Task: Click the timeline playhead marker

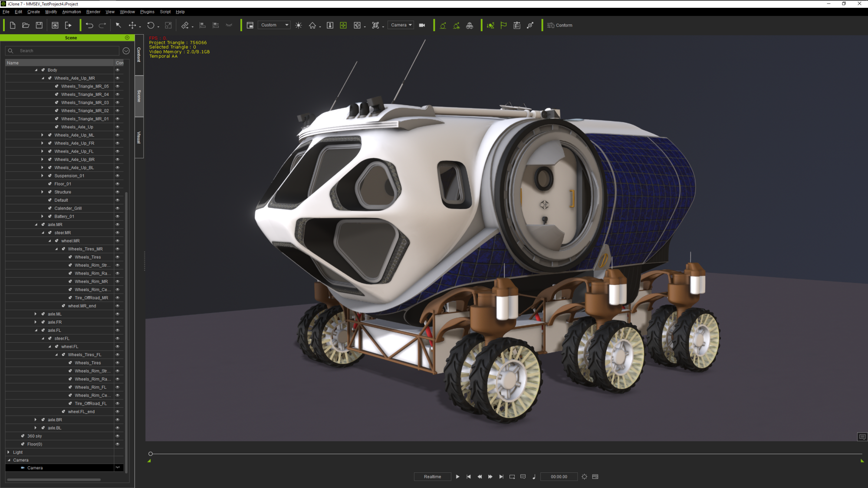Action: (x=151, y=454)
